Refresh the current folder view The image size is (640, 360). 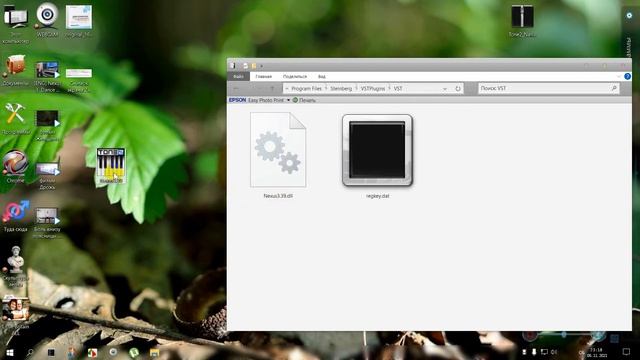pos(458,89)
